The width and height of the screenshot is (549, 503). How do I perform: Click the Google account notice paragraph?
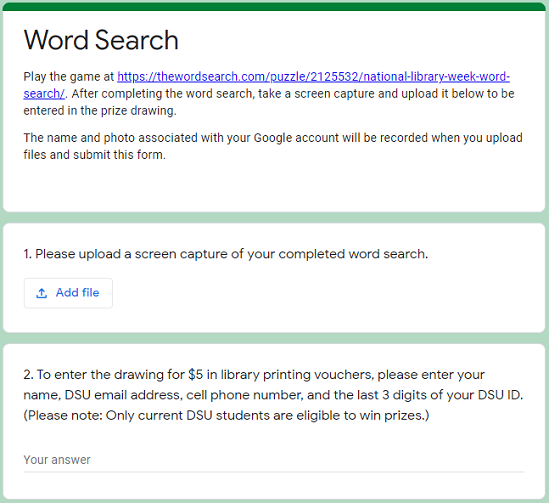coord(273,146)
